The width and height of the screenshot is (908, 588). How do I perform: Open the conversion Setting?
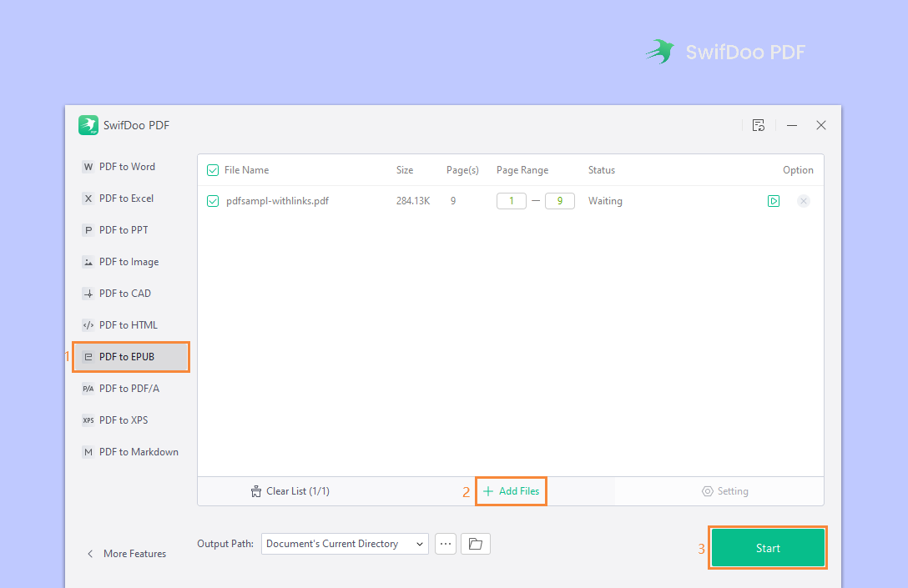[x=725, y=491]
